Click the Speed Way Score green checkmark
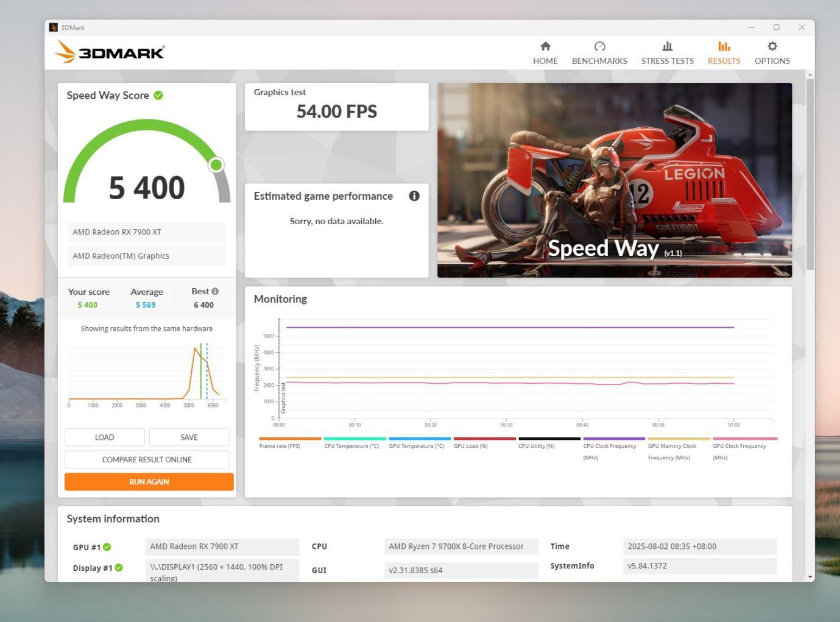840x622 pixels. pyautogui.click(x=158, y=95)
